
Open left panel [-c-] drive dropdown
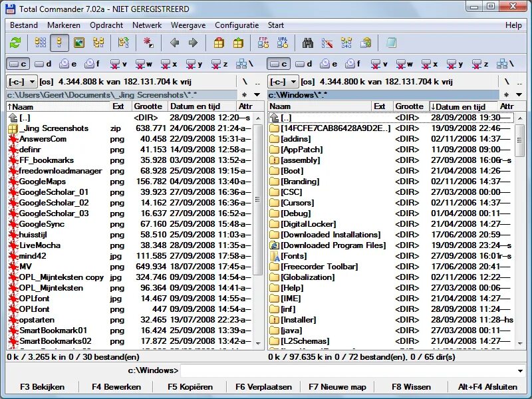21,82
